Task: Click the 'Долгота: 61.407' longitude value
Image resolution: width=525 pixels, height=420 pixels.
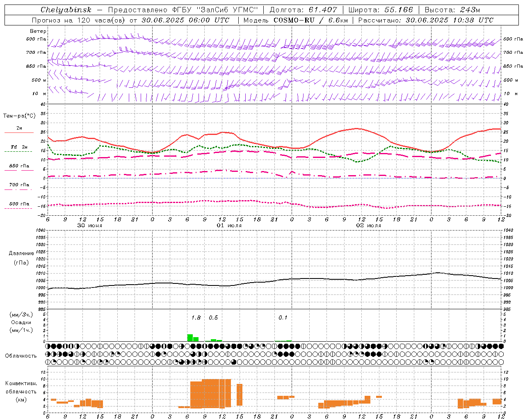Action: click(303, 10)
